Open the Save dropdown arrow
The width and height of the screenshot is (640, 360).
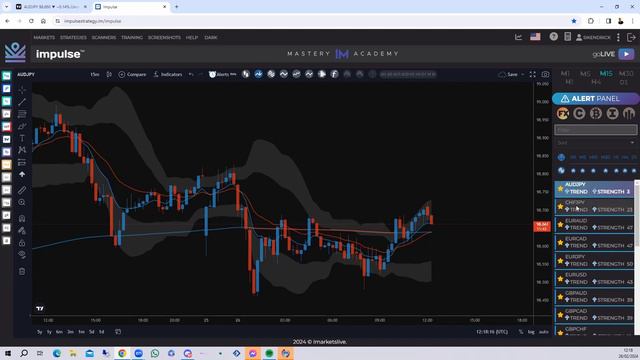coord(522,74)
